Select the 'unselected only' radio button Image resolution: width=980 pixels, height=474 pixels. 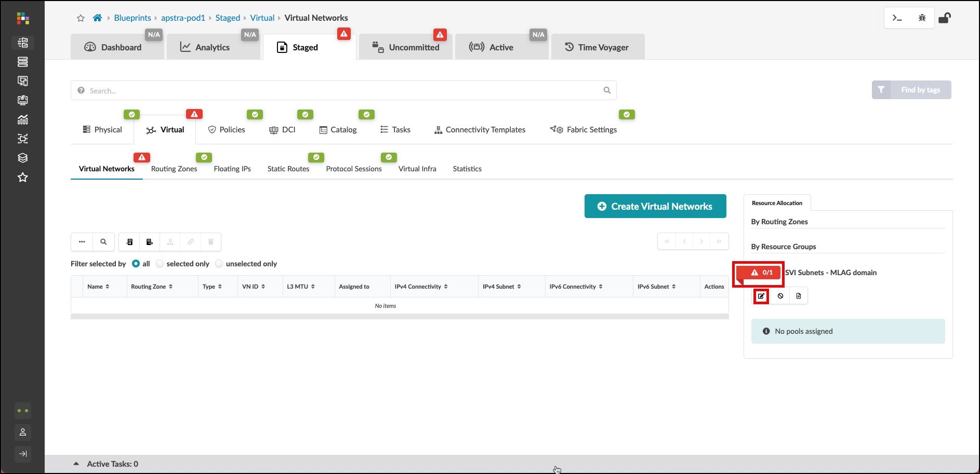[x=219, y=264]
